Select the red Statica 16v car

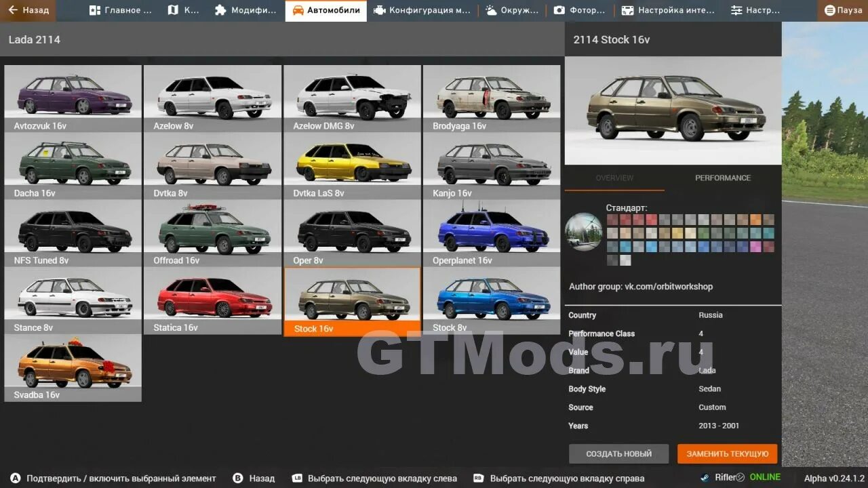[212, 300]
